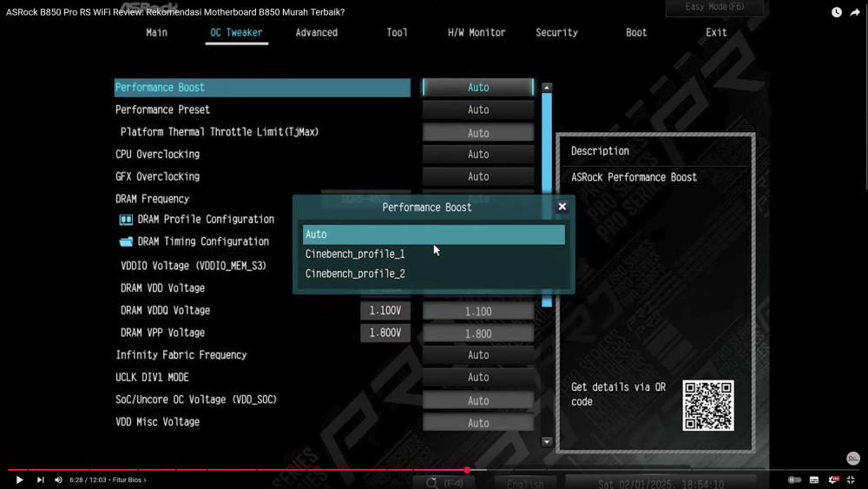Skip to next video

pyautogui.click(x=40, y=479)
